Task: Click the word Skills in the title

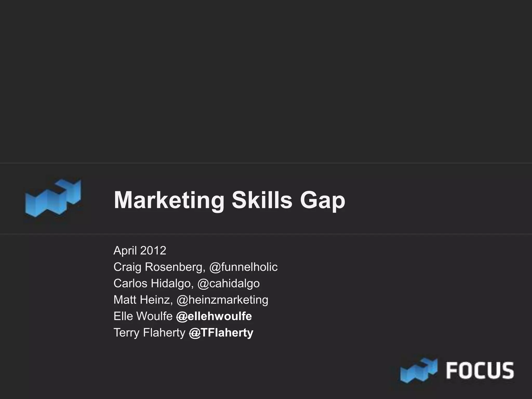Action: [x=262, y=200]
